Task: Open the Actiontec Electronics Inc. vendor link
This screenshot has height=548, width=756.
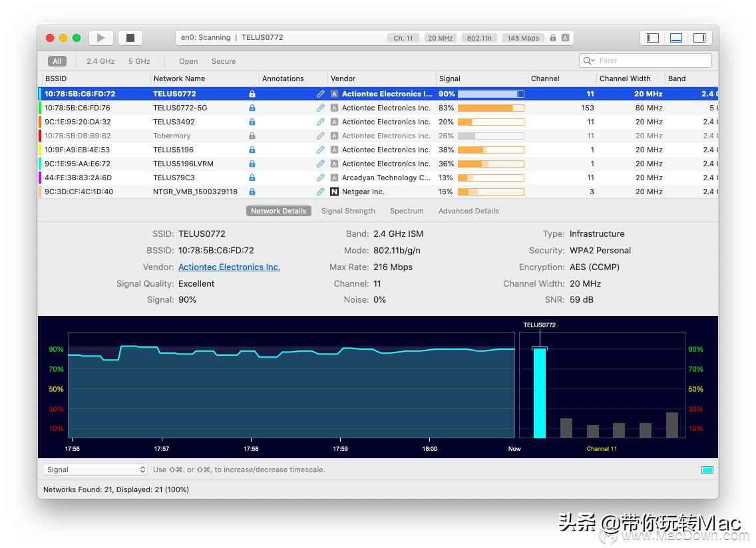Action: 229,267
